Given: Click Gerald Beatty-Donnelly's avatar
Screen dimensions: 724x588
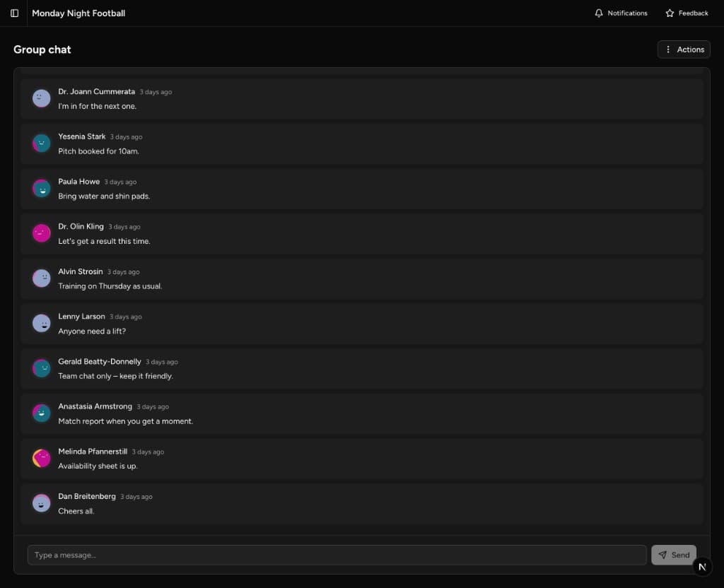Looking at the screenshot, I should (41, 367).
